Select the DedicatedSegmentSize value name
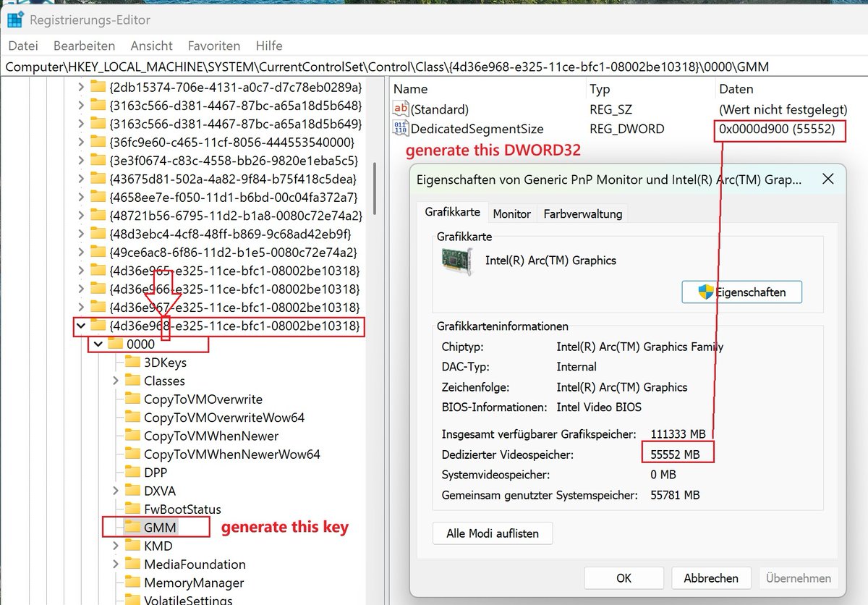 point(477,129)
